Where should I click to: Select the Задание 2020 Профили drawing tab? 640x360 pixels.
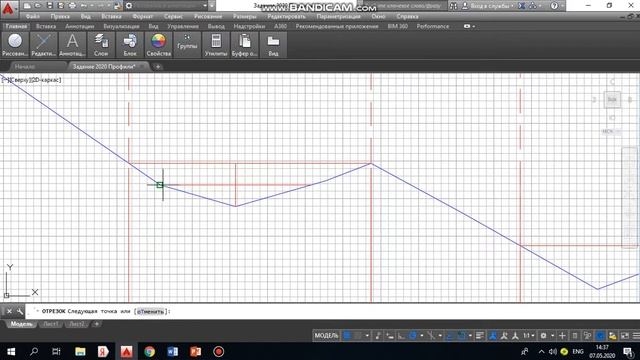[x=104, y=66]
